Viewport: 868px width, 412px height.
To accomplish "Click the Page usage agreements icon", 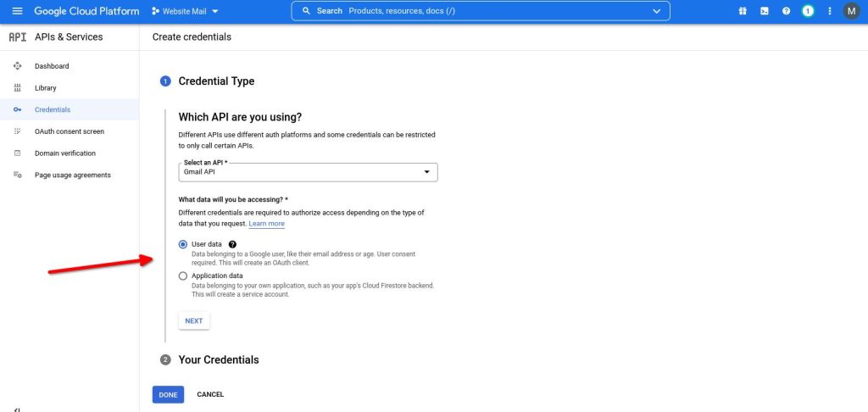I will 17,175.
